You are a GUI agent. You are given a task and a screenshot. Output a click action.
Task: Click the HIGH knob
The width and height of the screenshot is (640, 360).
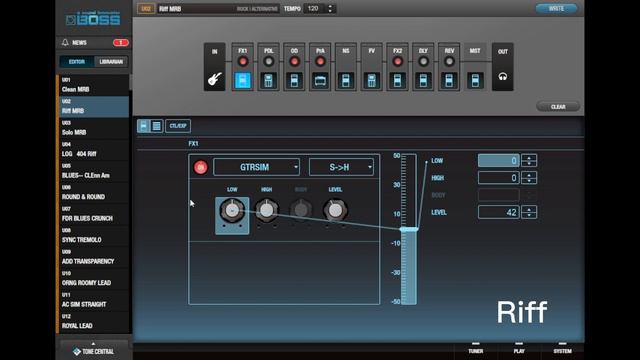tap(267, 211)
